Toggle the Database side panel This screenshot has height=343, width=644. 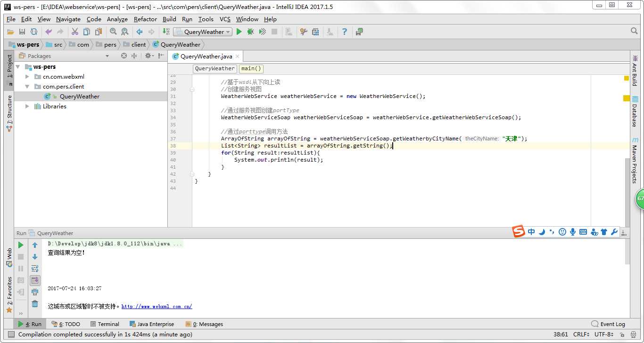pyautogui.click(x=635, y=112)
